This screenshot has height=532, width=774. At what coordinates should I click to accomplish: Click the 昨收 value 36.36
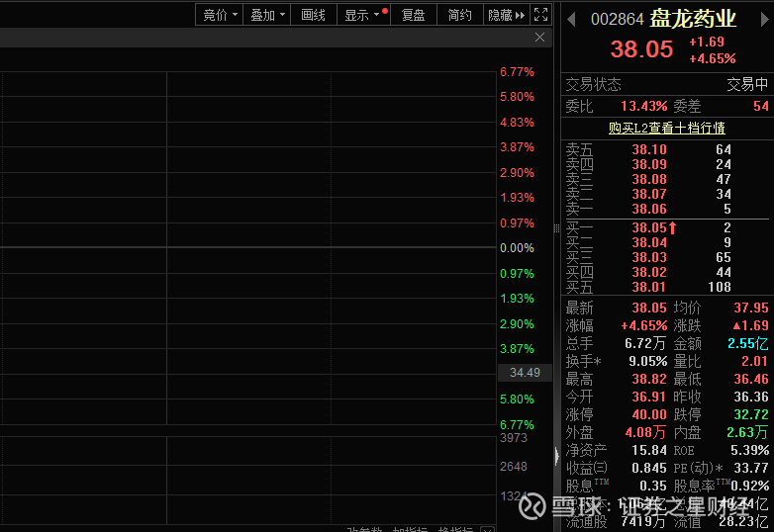[751, 397]
